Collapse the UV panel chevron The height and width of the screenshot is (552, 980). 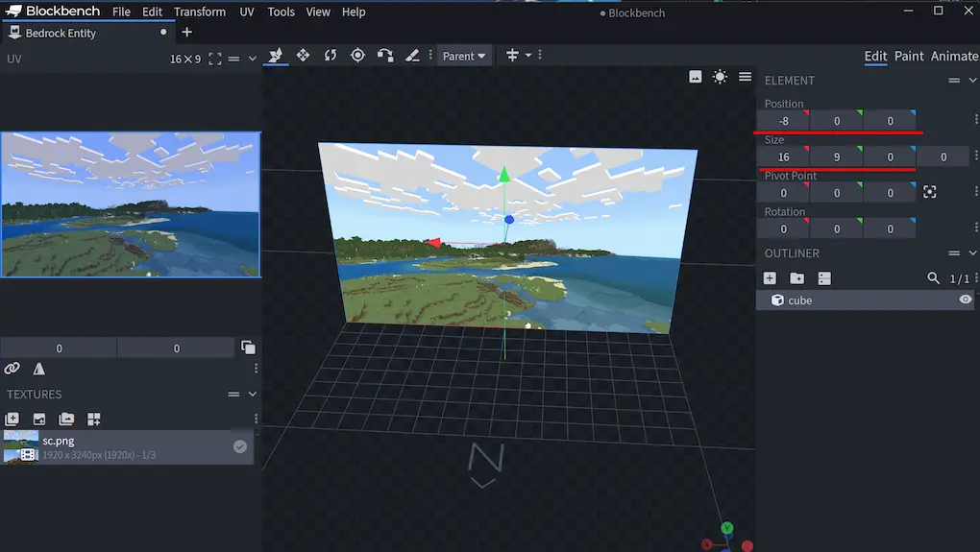(x=253, y=59)
